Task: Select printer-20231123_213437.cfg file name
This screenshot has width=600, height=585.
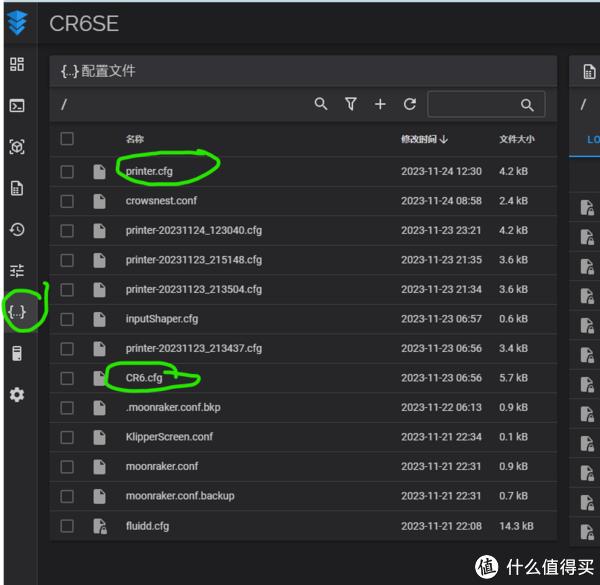Action: 194,349
